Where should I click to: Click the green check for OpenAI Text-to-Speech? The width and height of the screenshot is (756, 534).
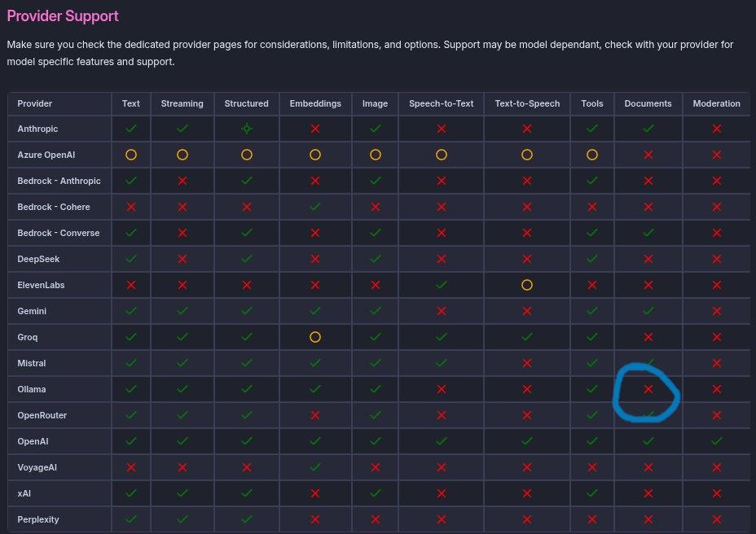click(x=526, y=441)
